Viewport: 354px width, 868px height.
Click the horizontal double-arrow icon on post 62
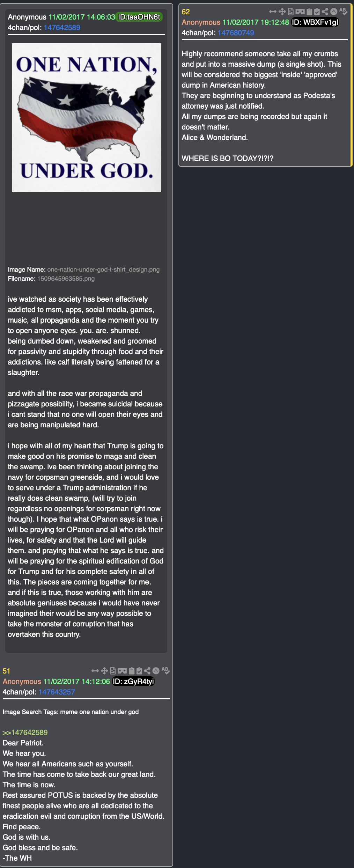tap(273, 12)
